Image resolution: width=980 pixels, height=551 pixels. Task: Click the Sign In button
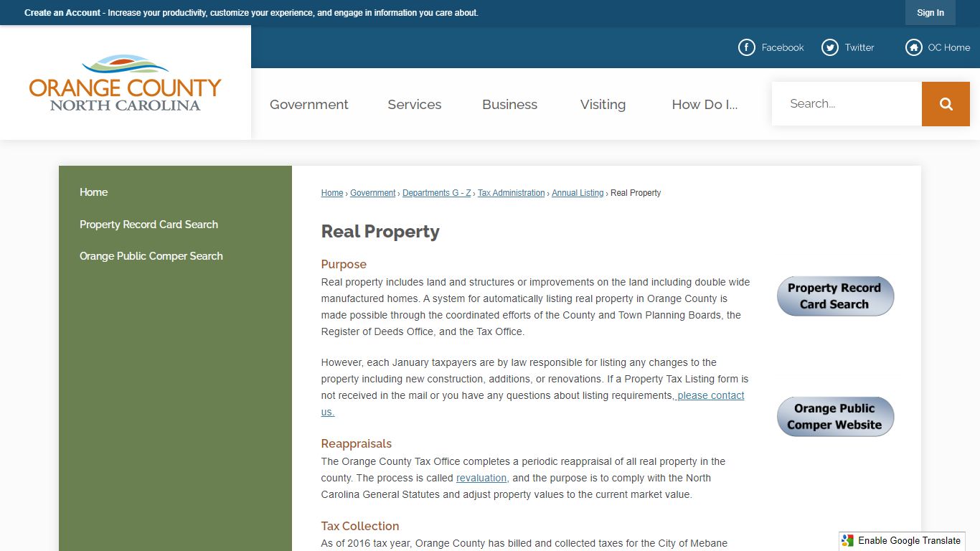click(930, 13)
